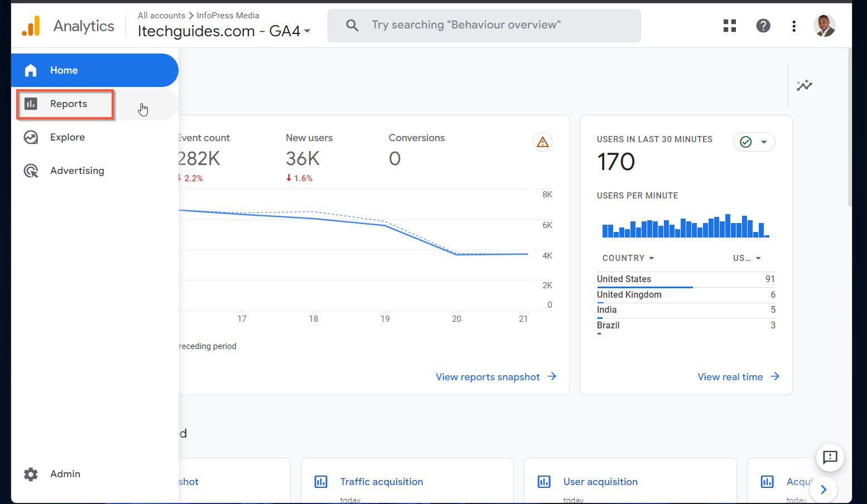Image resolution: width=867 pixels, height=504 pixels.
Task: Click View reports snapshot link
Action: pyautogui.click(x=496, y=377)
